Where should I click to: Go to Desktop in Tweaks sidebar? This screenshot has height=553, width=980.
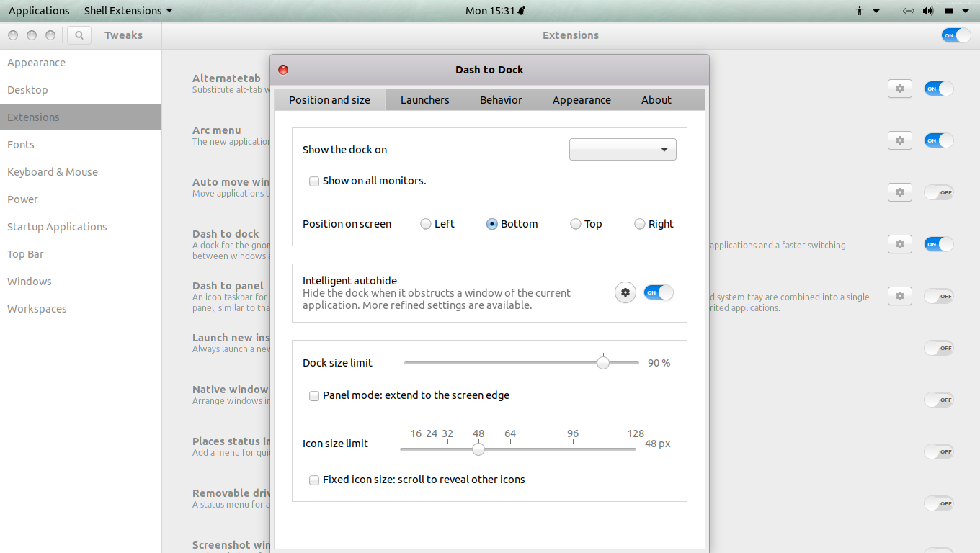[x=81, y=90]
